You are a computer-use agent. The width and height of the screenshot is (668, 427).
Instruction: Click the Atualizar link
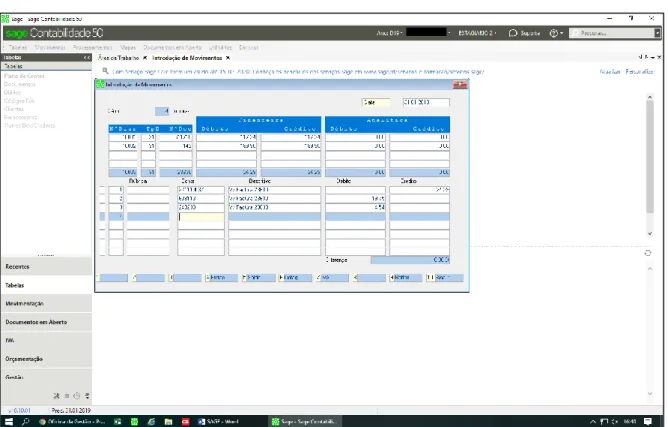pyautogui.click(x=610, y=72)
